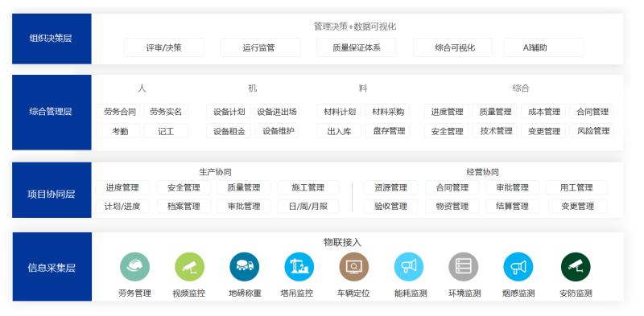Click 审批管理 under 生产协同
This screenshot has height=316, width=644.
tap(244, 206)
